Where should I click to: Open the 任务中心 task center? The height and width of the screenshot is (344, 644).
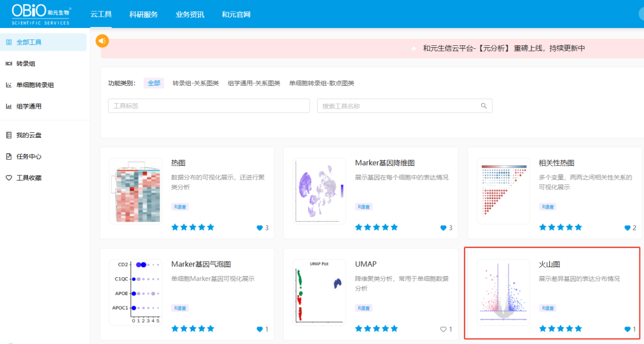29,156
